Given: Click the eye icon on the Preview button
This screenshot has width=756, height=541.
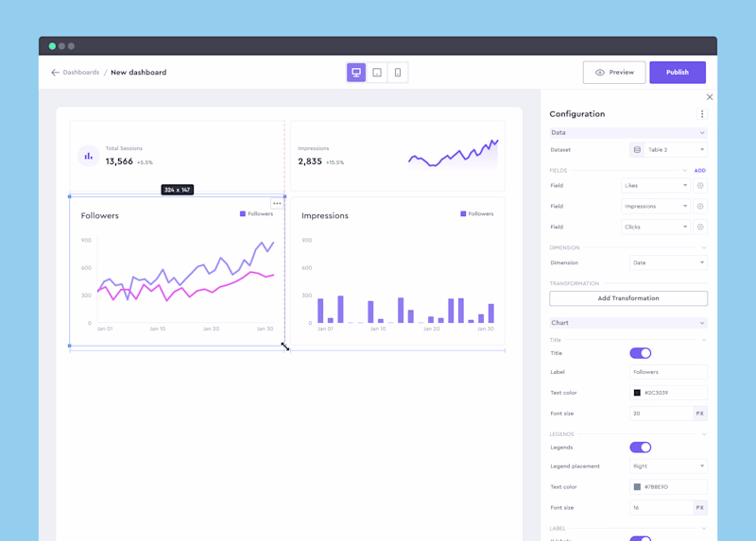Looking at the screenshot, I should (x=600, y=73).
